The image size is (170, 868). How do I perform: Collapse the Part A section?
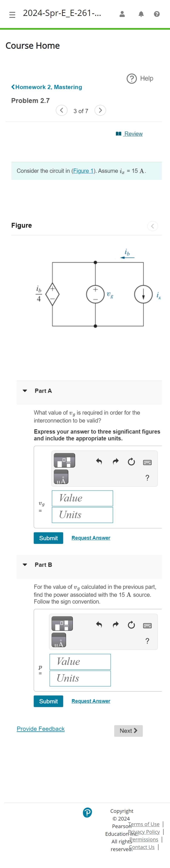point(25,391)
